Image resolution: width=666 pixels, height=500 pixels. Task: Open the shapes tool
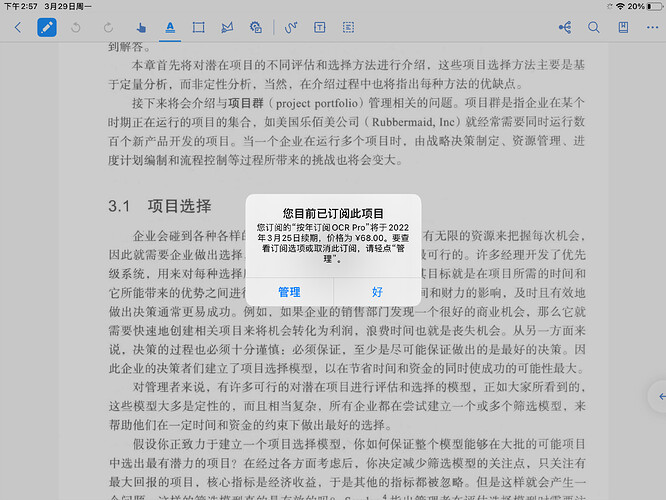[256, 28]
